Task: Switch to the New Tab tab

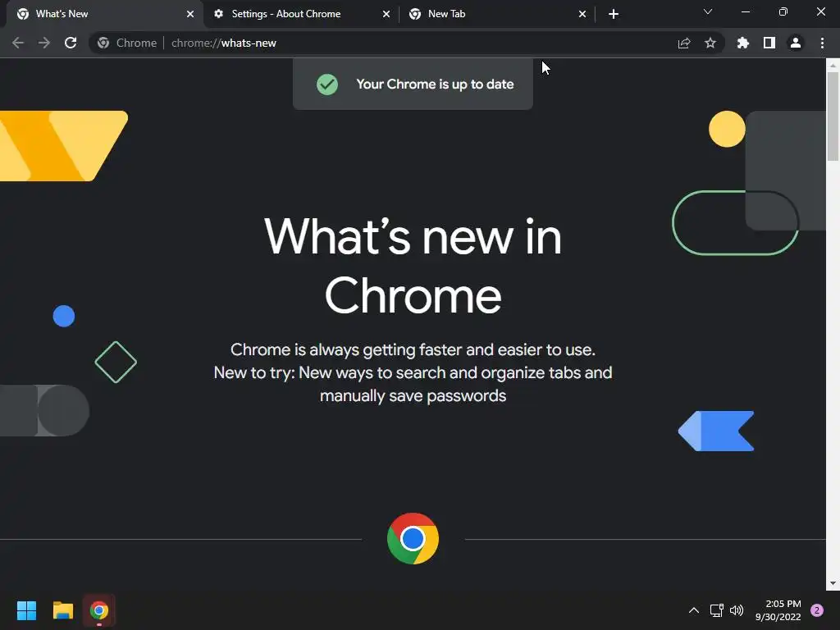Action: (x=496, y=14)
